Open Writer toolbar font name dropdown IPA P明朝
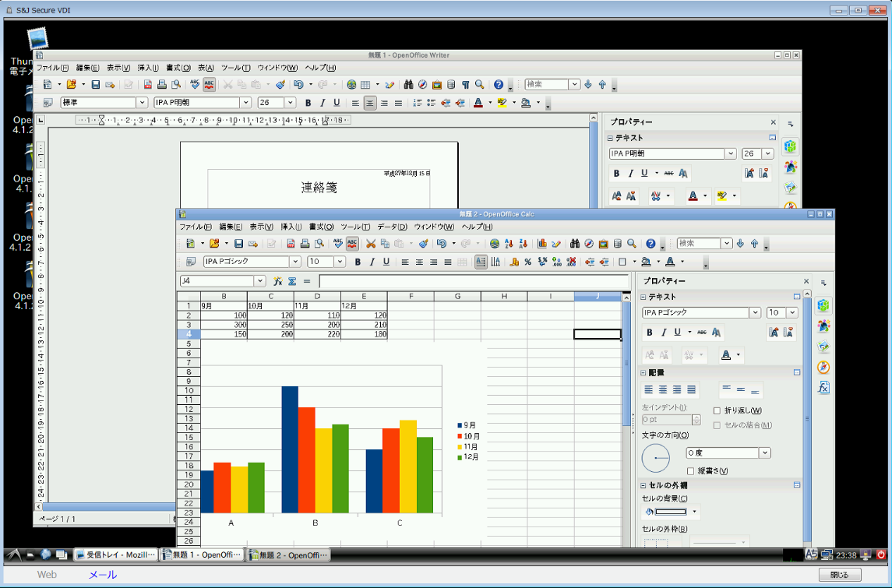This screenshot has width=892, height=588. [245, 103]
